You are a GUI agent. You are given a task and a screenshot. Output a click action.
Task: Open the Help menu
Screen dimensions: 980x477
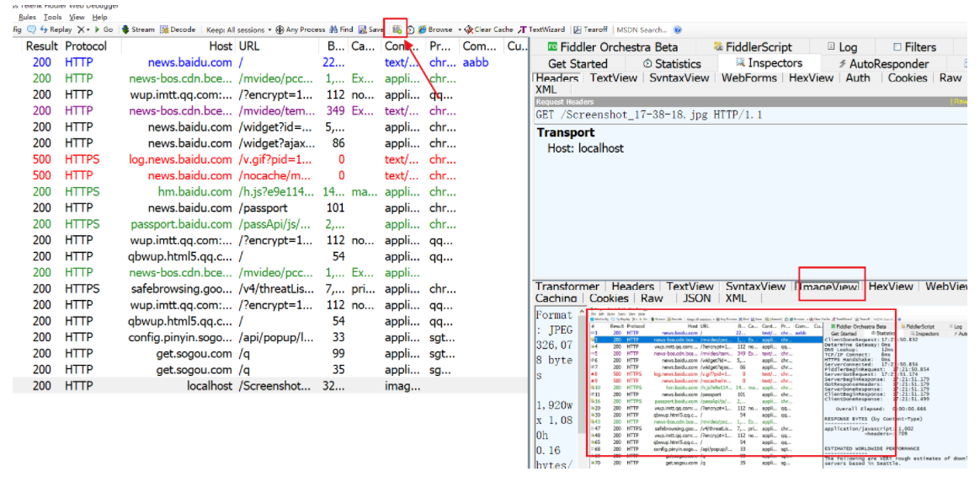[99, 18]
